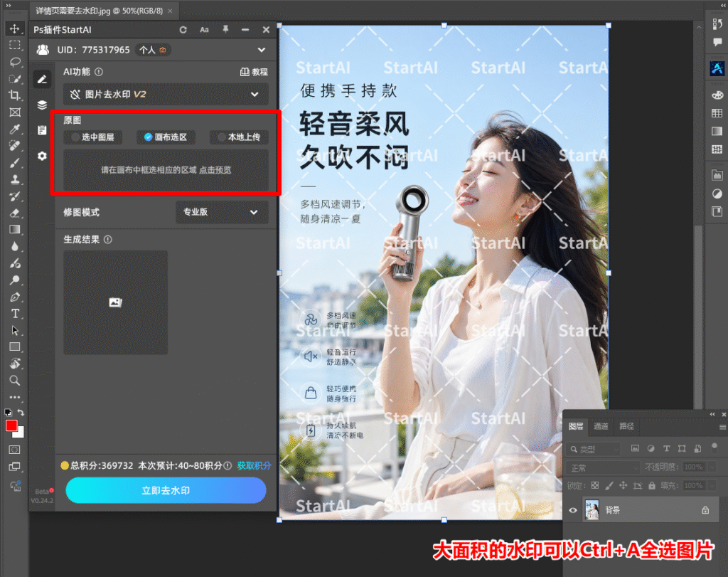Refresh the StartAI plugin panel
The width and height of the screenshot is (728, 577).
183,30
